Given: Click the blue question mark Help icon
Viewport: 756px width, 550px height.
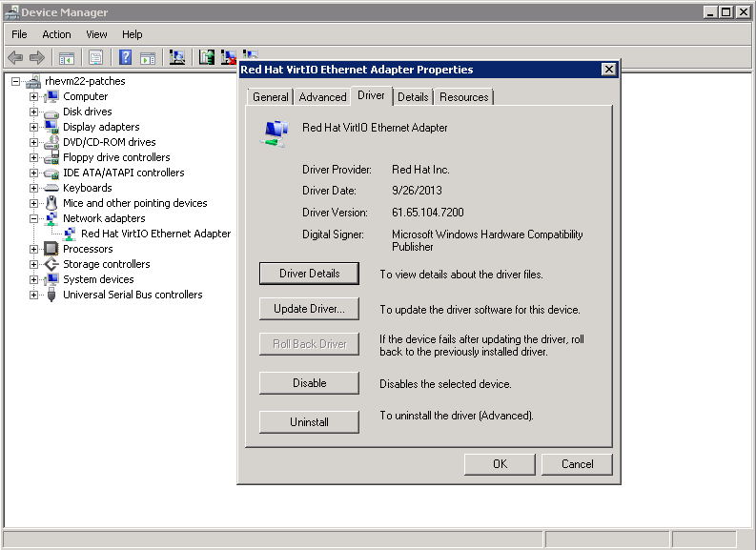Looking at the screenshot, I should click(125, 57).
